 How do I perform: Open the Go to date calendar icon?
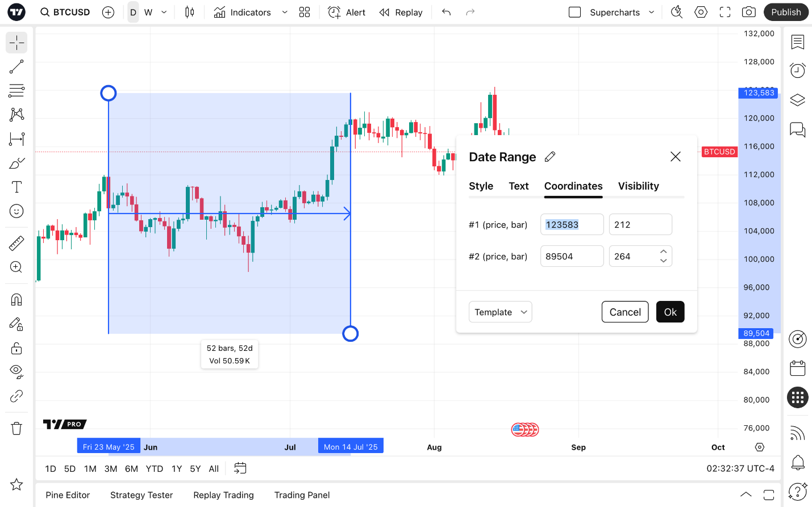coord(240,468)
